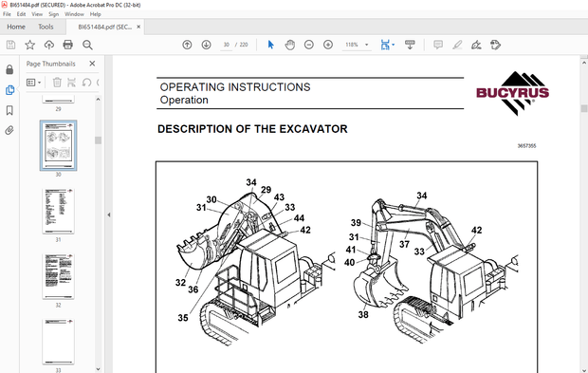Click the scrolling mode keyboard icon
The height and width of the screenshot is (373, 588).
410,45
